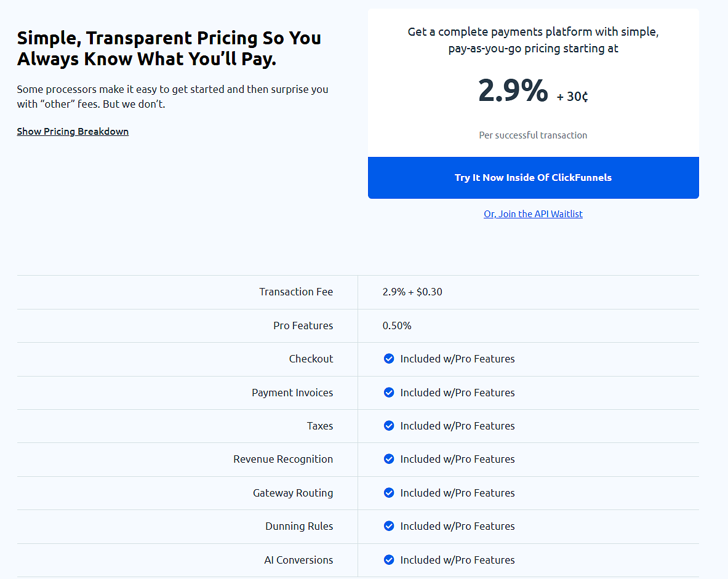
Task: Click the Some processors make it easy paragraph
Action: tap(173, 97)
